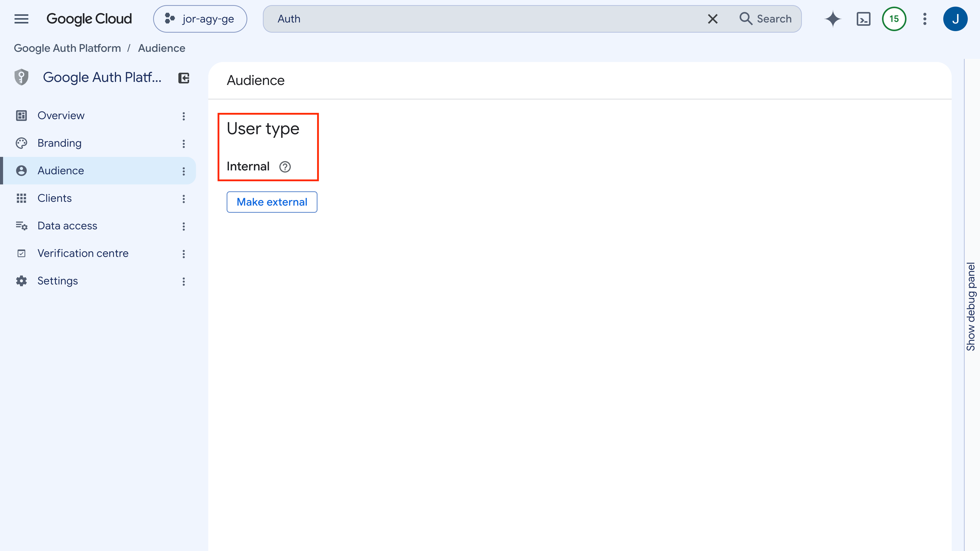The width and height of the screenshot is (980, 551).
Task: Click the Data access list-gear icon
Action: (x=21, y=226)
